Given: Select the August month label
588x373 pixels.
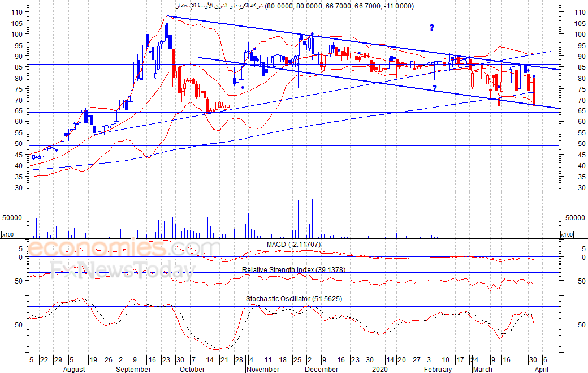Looking at the screenshot, I should tap(74, 369).
